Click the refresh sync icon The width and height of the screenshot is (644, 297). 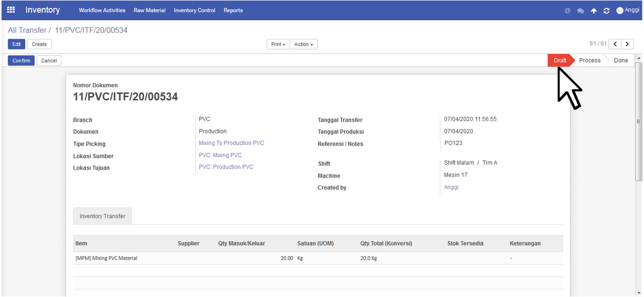[x=606, y=10]
